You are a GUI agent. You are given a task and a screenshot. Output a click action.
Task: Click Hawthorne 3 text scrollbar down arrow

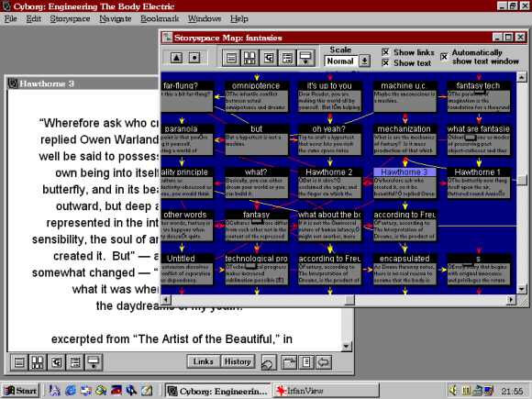346,346
